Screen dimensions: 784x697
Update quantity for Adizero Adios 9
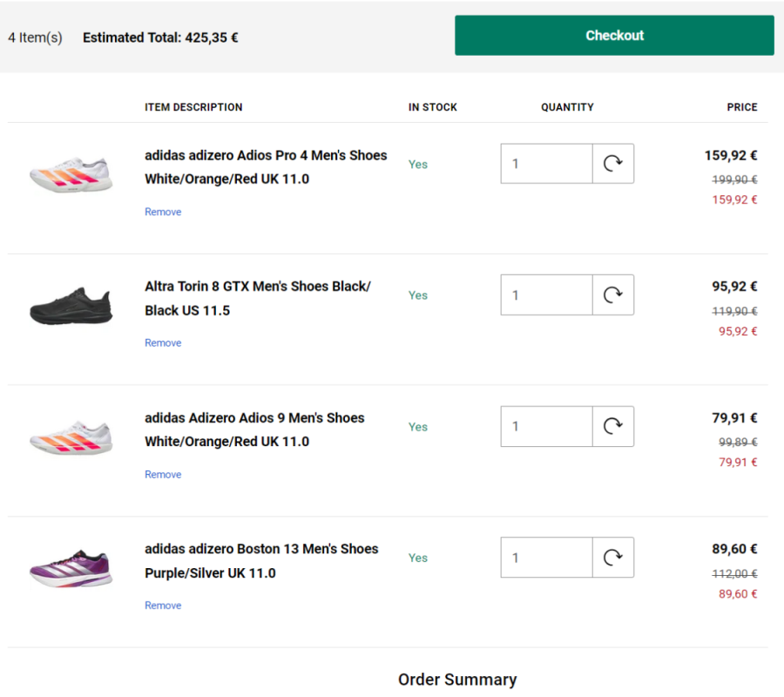click(613, 427)
